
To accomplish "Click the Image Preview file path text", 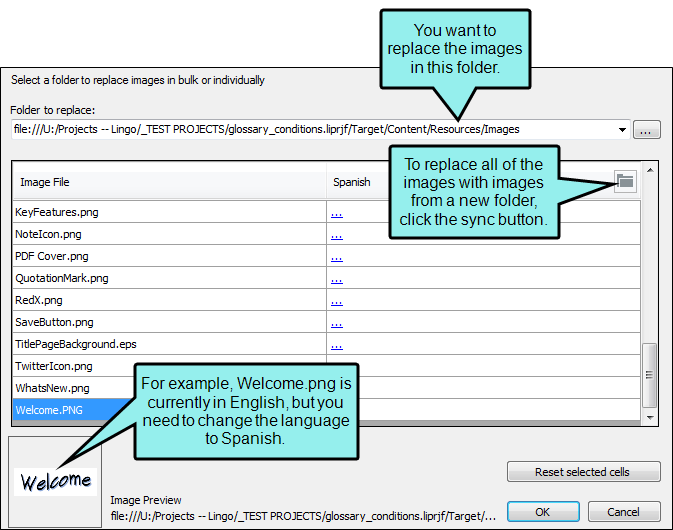I will point(303,516).
